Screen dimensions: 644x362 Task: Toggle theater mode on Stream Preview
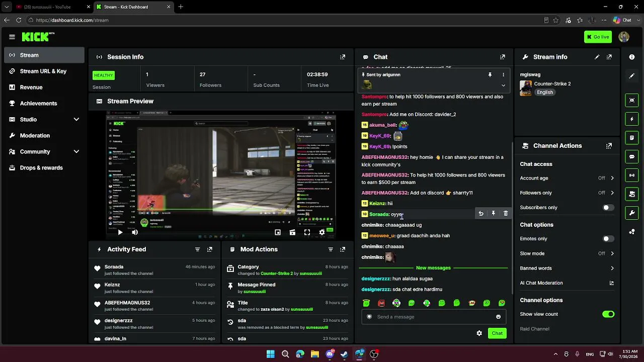coord(292,232)
